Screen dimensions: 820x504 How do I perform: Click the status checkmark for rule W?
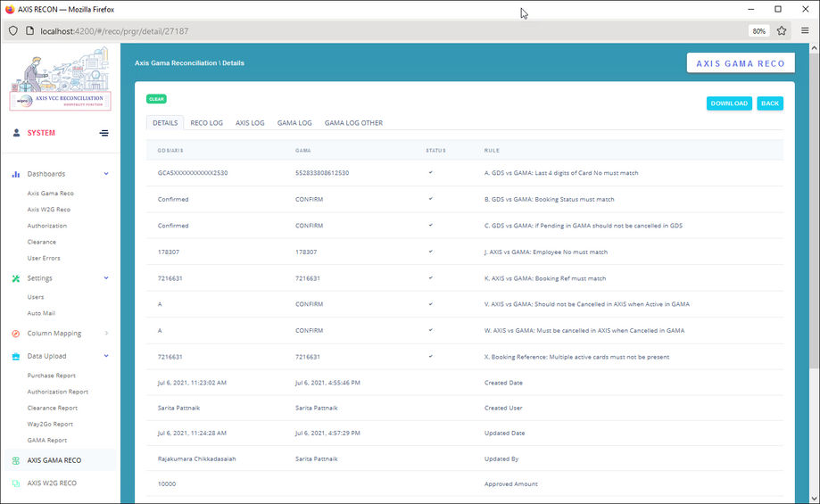(430, 330)
